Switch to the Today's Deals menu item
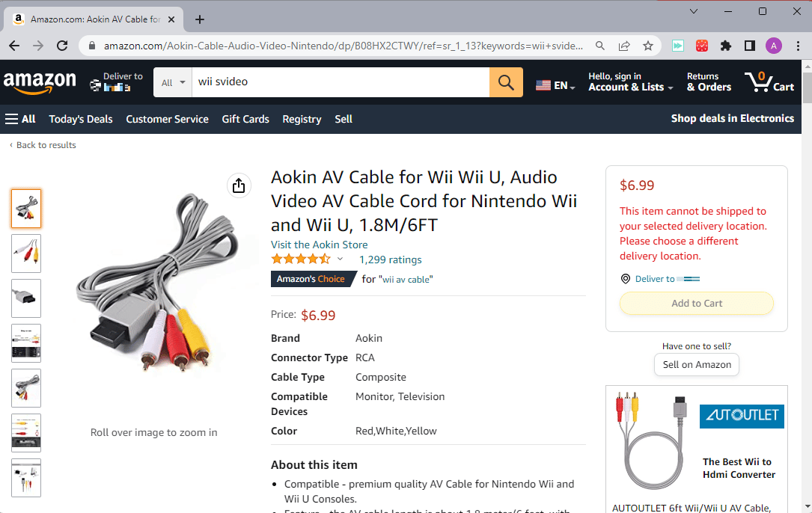Screen dimensions: 812x513 pos(80,119)
